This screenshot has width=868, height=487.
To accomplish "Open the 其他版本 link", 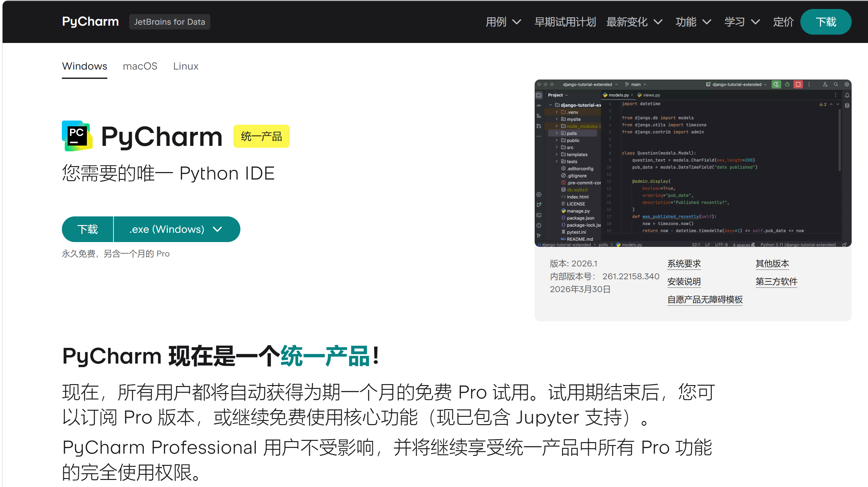I will tap(772, 264).
